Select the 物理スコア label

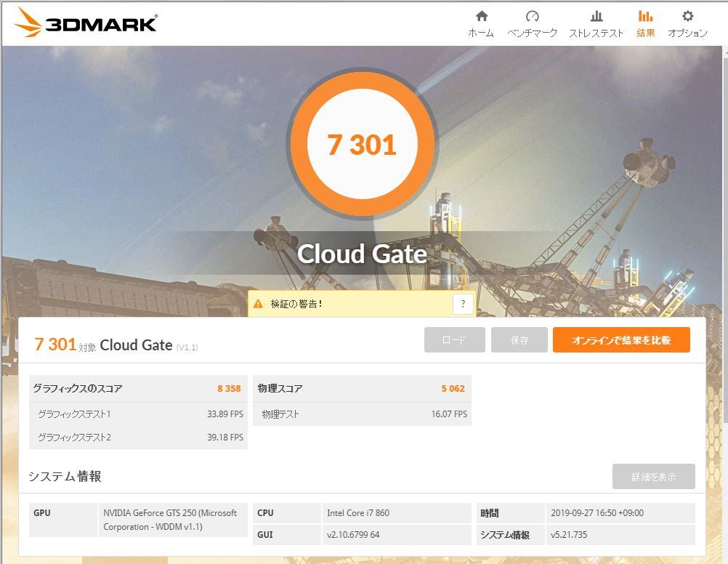pos(280,388)
